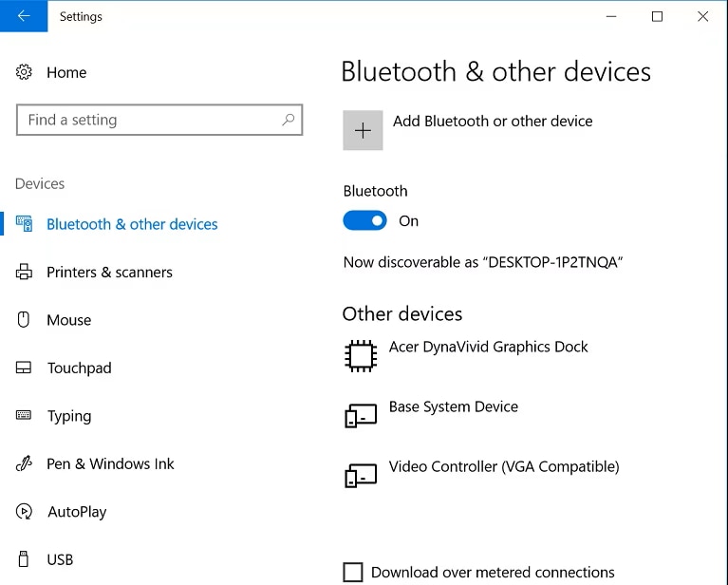Click the plus icon to add device

pyautogui.click(x=363, y=130)
